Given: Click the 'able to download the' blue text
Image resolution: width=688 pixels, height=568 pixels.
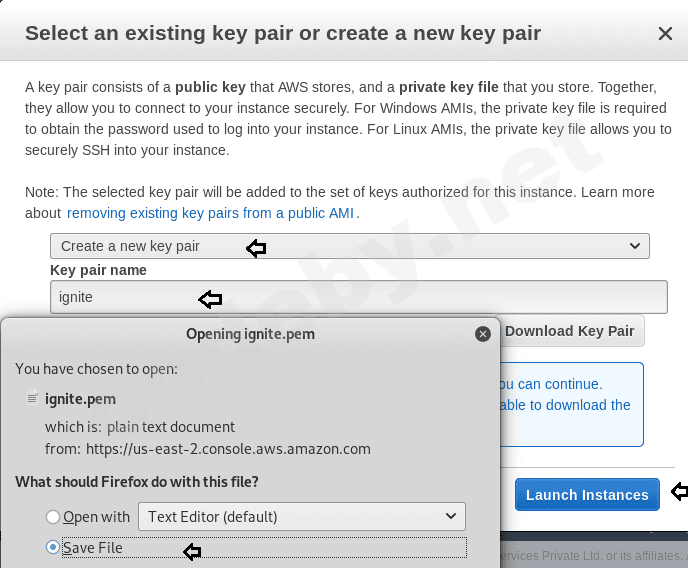Looking at the screenshot, I should coord(565,405).
